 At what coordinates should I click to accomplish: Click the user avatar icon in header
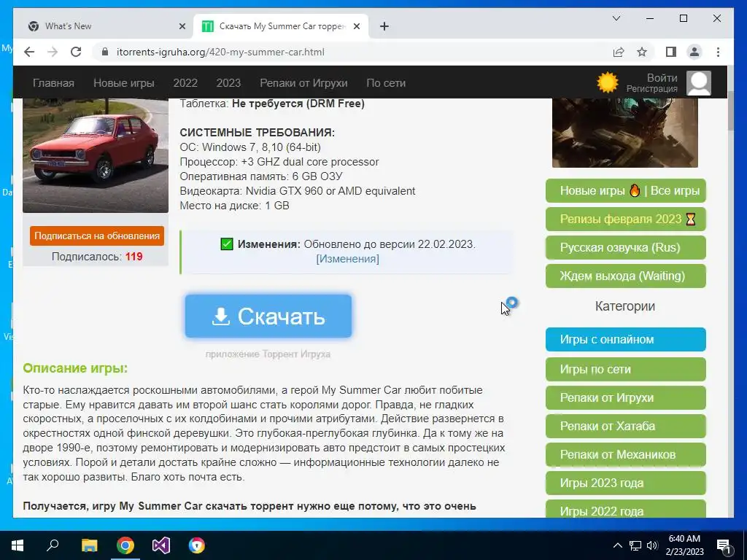coord(698,83)
